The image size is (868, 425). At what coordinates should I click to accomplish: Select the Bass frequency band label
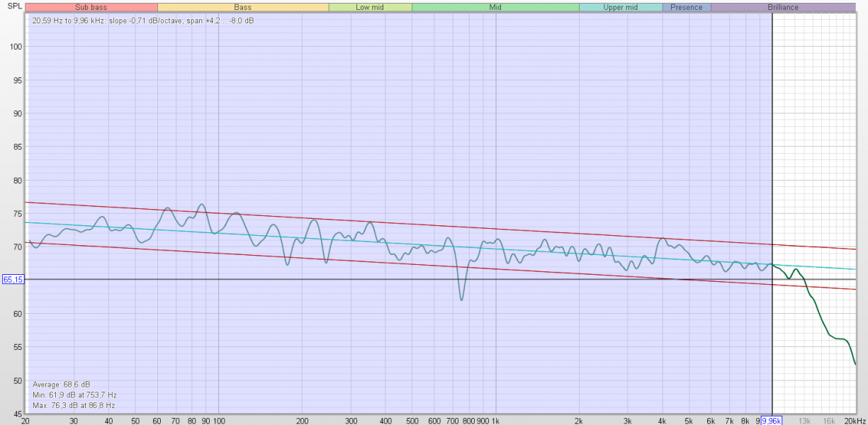click(x=243, y=7)
